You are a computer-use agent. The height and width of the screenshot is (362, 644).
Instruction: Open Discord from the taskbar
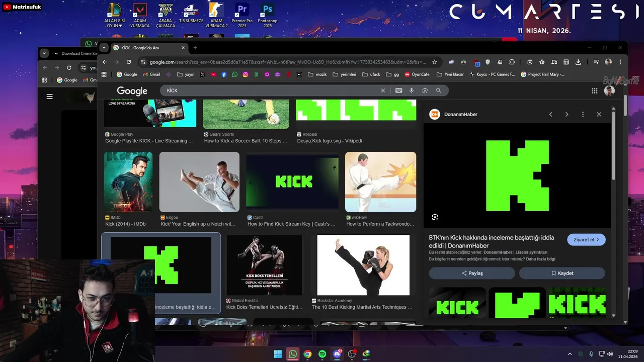[337, 354]
